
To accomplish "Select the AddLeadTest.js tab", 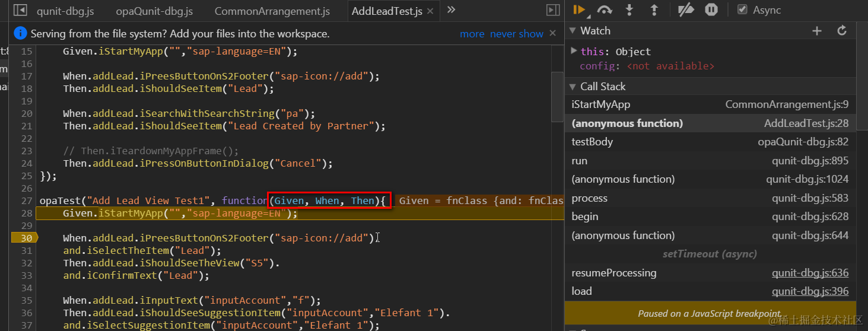I will coord(387,11).
